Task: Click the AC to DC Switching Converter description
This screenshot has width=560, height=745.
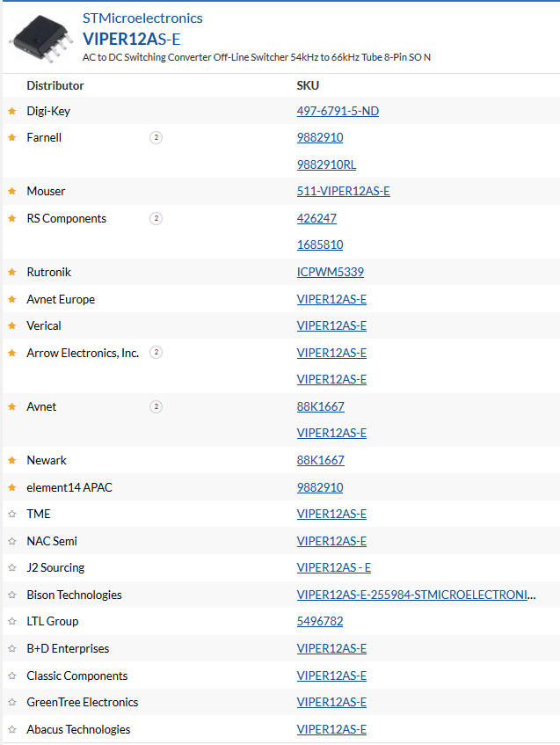Action: point(257,57)
